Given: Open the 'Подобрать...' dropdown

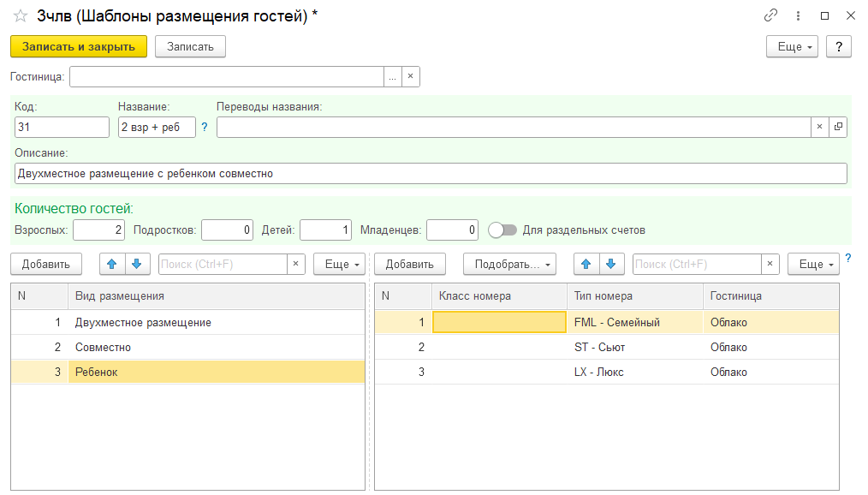Looking at the screenshot, I should 509,264.
